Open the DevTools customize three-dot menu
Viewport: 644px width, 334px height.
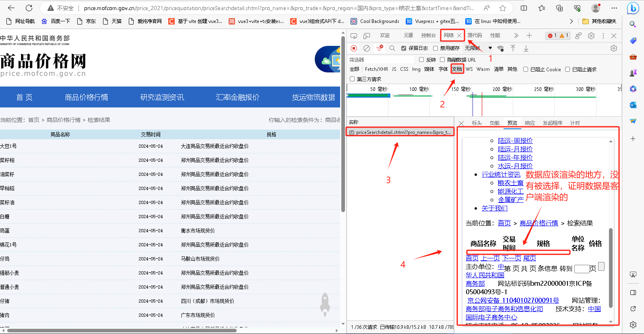pos(603,36)
